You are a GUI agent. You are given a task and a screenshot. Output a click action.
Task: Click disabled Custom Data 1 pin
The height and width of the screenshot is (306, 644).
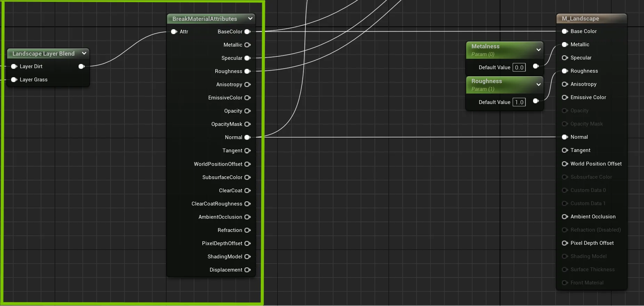point(565,203)
